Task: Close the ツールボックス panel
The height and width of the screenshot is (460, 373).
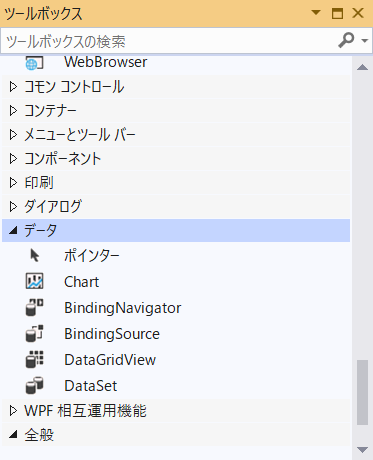Action: pos(358,13)
